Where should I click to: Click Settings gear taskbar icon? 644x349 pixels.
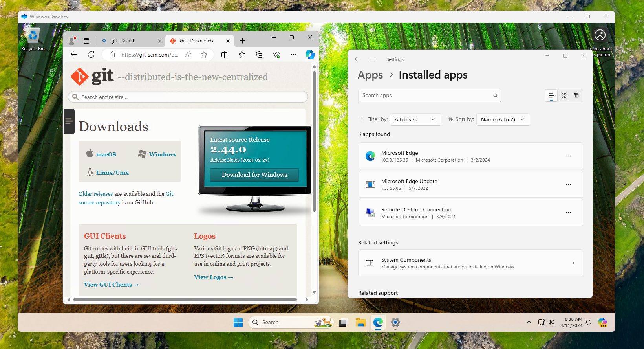pos(395,322)
